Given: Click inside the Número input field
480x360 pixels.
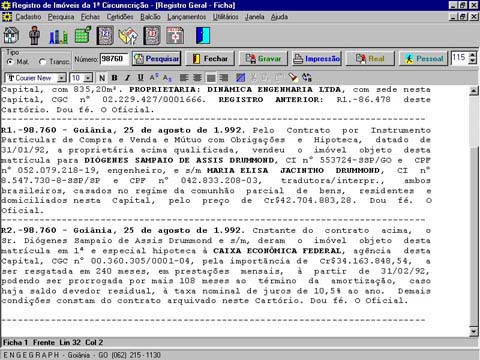Looking at the screenshot, I should (x=114, y=59).
